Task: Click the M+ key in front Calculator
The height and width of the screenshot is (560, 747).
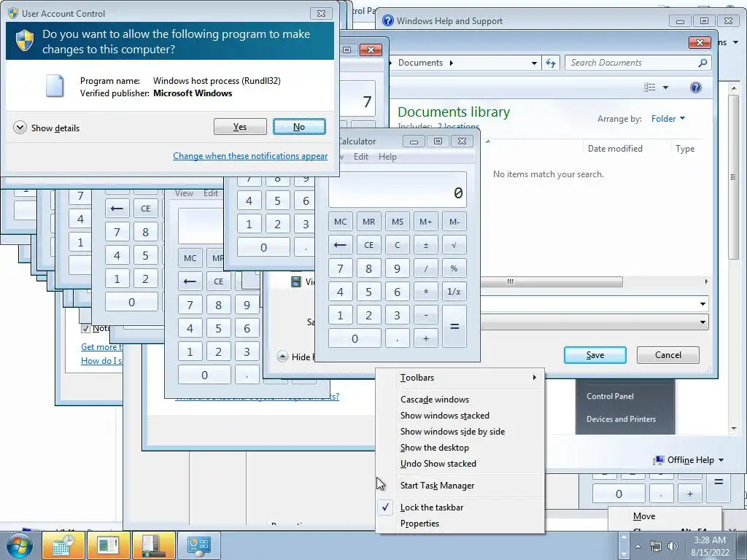Action: click(426, 222)
